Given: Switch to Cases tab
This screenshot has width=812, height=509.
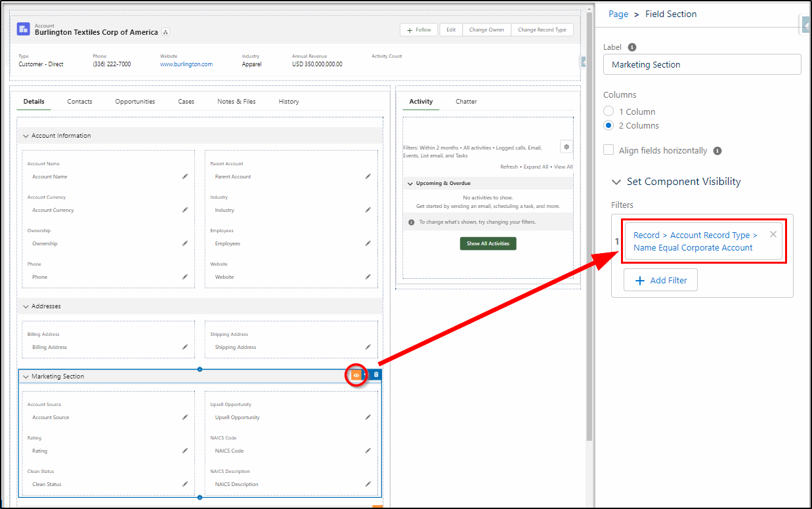Looking at the screenshot, I should (x=186, y=102).
